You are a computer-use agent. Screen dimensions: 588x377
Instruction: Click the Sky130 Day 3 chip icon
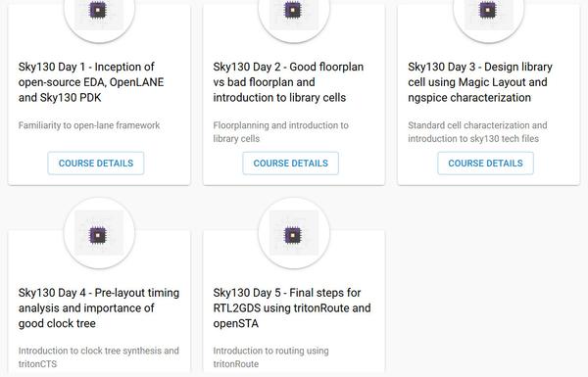[488, 10]
